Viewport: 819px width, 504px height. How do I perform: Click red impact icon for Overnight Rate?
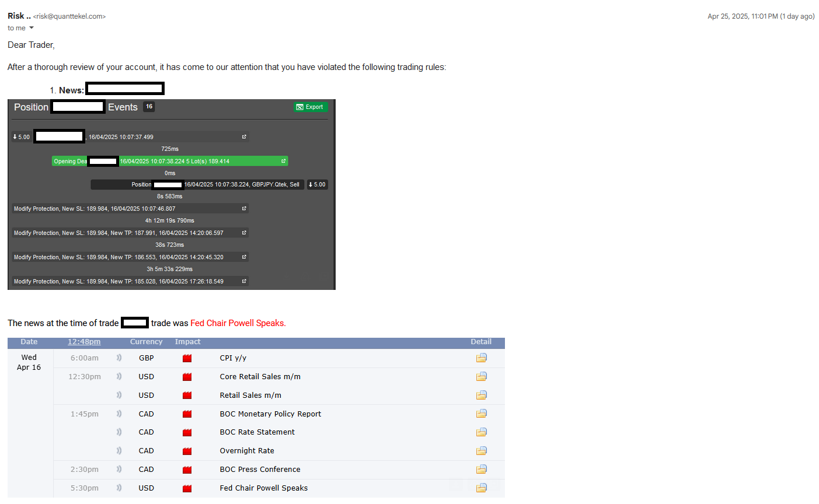coord(187,451)
